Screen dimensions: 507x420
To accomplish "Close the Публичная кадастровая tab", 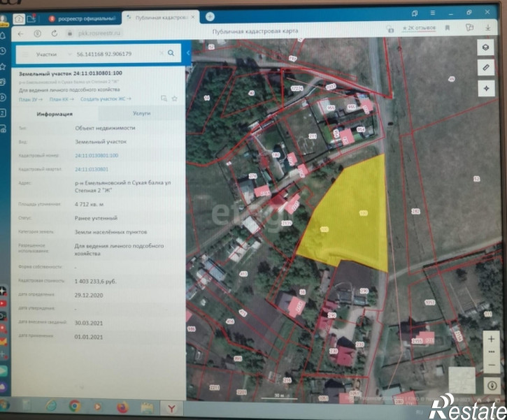I will (193, 17).
